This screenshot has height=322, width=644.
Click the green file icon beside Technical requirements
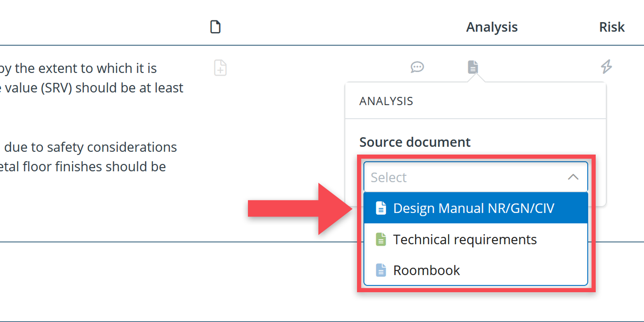click(x=381, y=239)
